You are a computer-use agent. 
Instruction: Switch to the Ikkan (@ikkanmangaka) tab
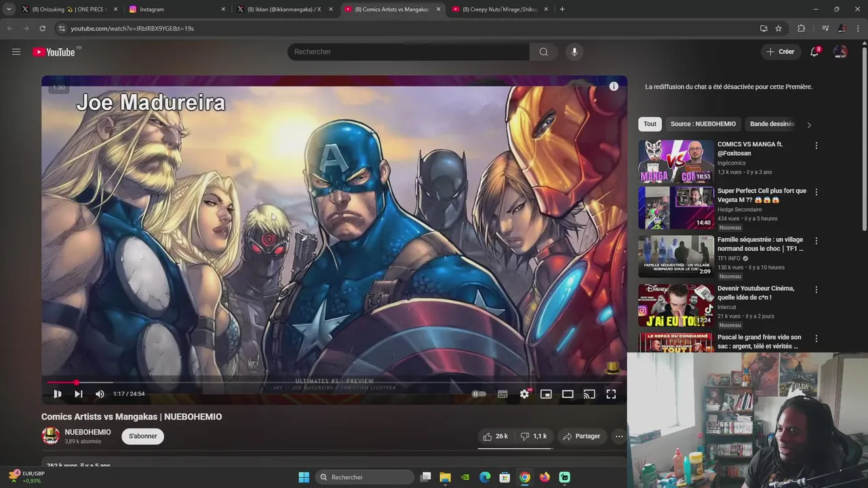285,9
